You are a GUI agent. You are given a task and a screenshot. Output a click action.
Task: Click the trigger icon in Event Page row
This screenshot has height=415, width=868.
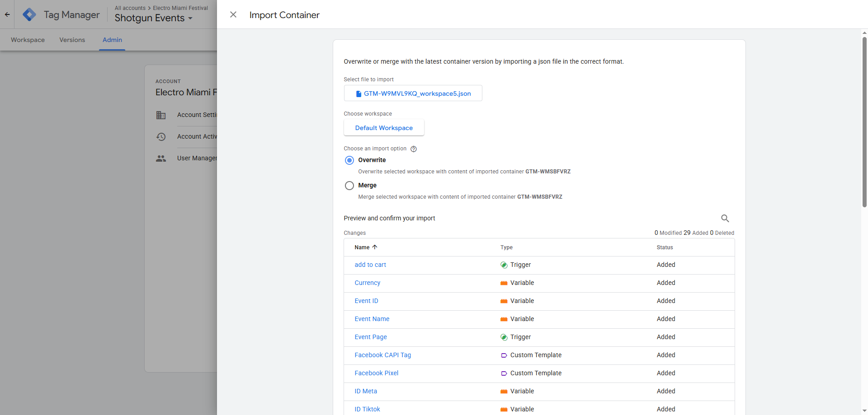(x=504, y=337)
